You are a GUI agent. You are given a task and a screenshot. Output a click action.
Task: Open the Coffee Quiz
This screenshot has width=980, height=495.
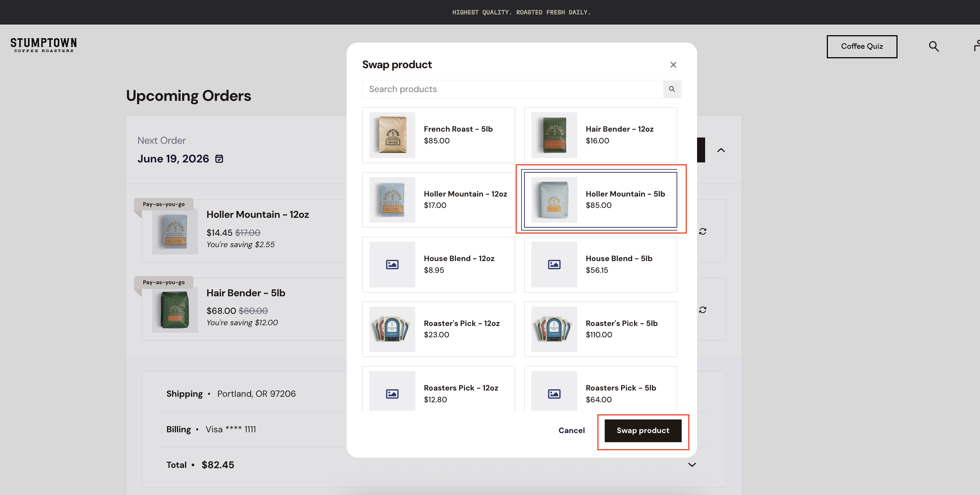click(x=862, y=47)
